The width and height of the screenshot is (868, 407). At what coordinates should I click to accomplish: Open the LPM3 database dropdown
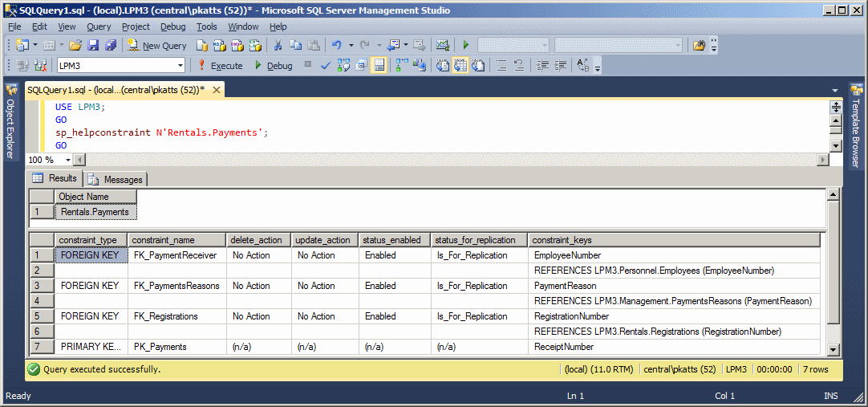coord(180,66)
